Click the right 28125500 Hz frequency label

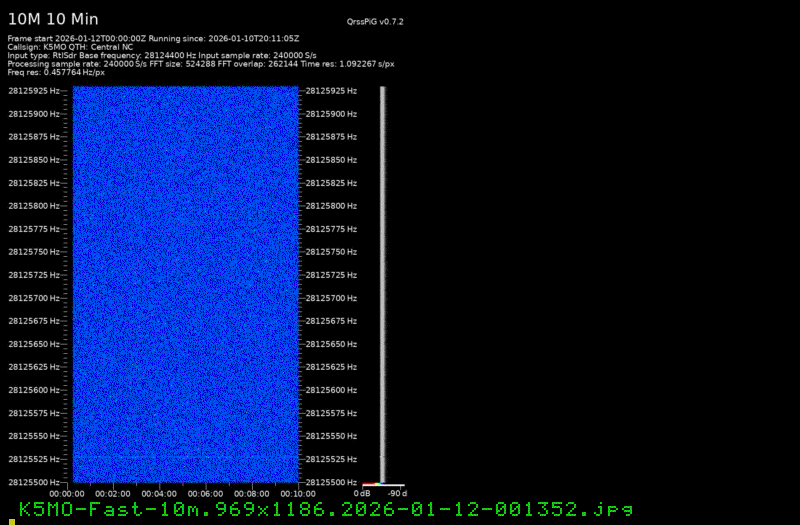coord(331,482)
